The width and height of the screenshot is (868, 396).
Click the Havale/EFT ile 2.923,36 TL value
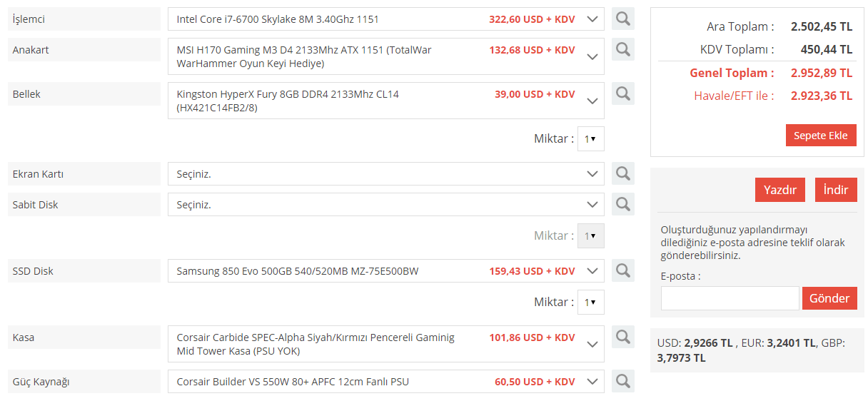click(822, 96)
